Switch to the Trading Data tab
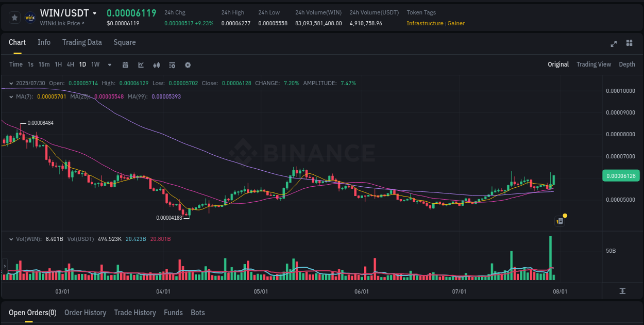The width and height of the screenshot is (644, 325). 82,42
